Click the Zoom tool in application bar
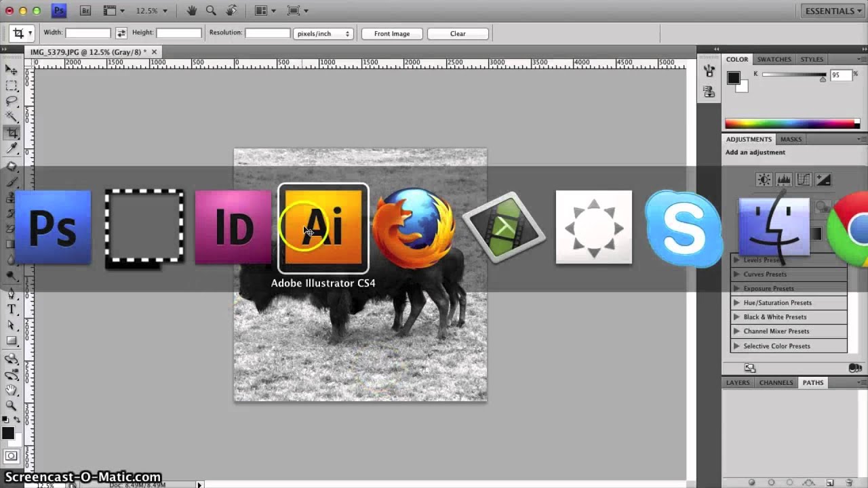The image size is (868, 488). 211,11
